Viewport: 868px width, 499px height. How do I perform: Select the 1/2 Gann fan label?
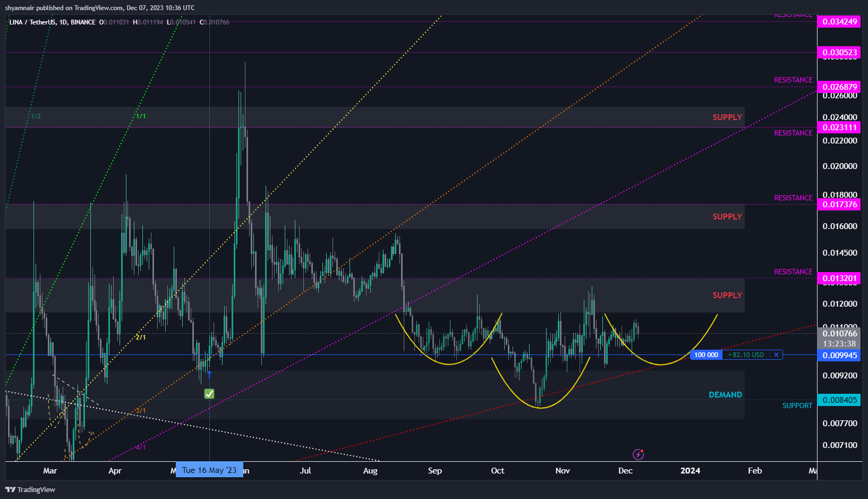click(x=36, y=116)
